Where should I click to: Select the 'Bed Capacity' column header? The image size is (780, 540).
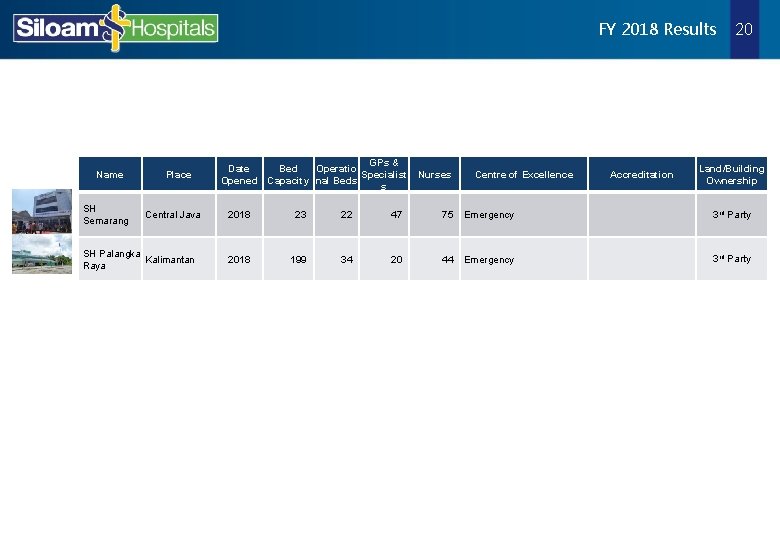point(288,174)
